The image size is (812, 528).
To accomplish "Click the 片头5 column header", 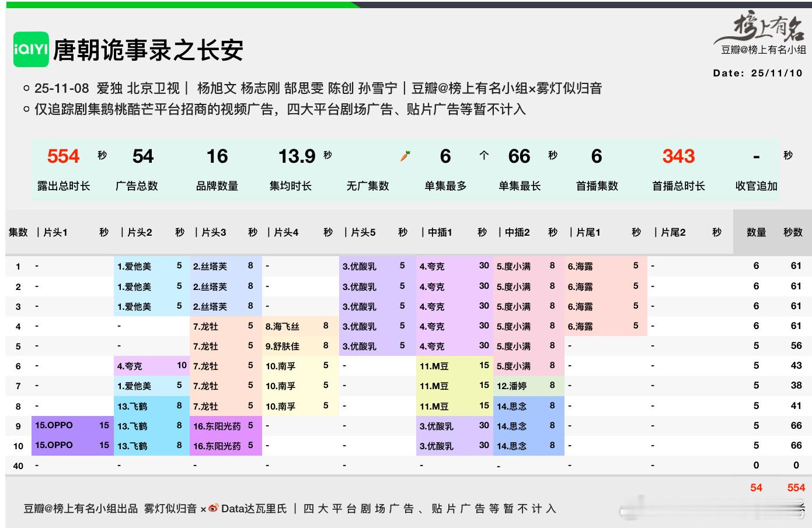I will (363, 232).
